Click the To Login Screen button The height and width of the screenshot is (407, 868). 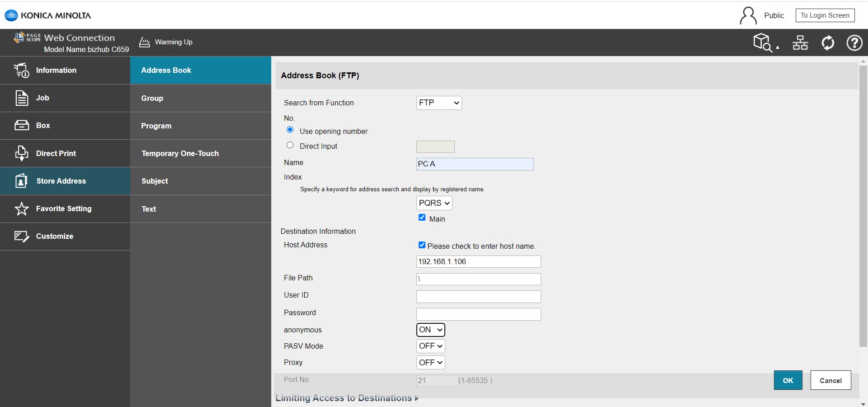(825, 15)
